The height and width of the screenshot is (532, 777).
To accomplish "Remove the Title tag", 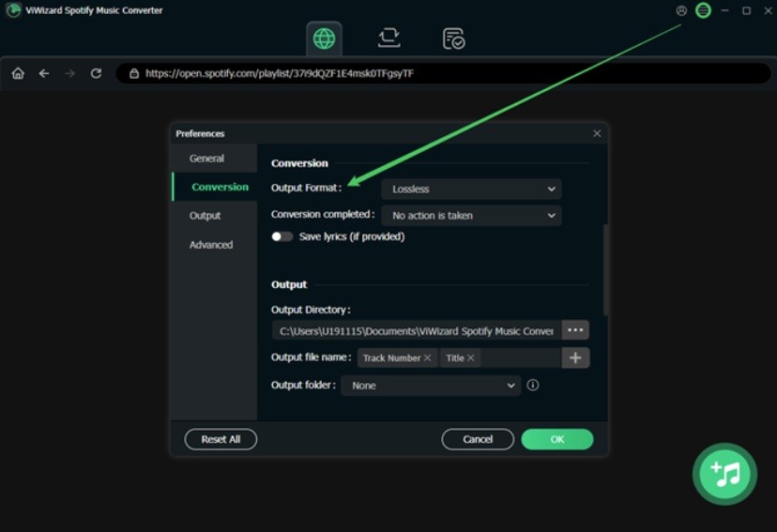I will click(471, 357).
